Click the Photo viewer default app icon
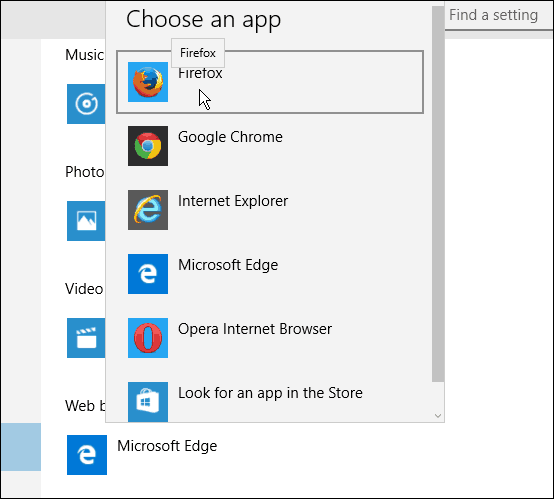Viewport: 554px width, 499px height. click(x=86, y=221)
